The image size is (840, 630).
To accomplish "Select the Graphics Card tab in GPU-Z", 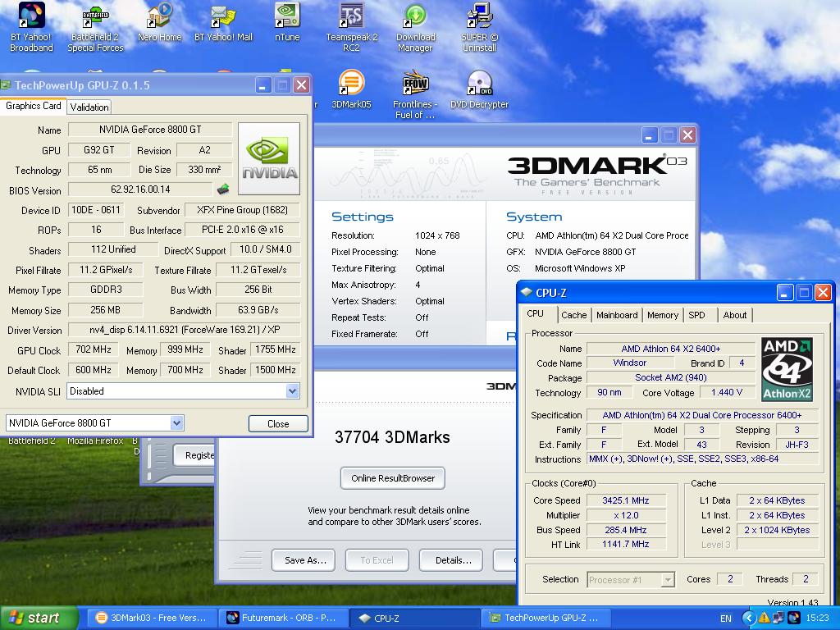I will pos(33,106).
